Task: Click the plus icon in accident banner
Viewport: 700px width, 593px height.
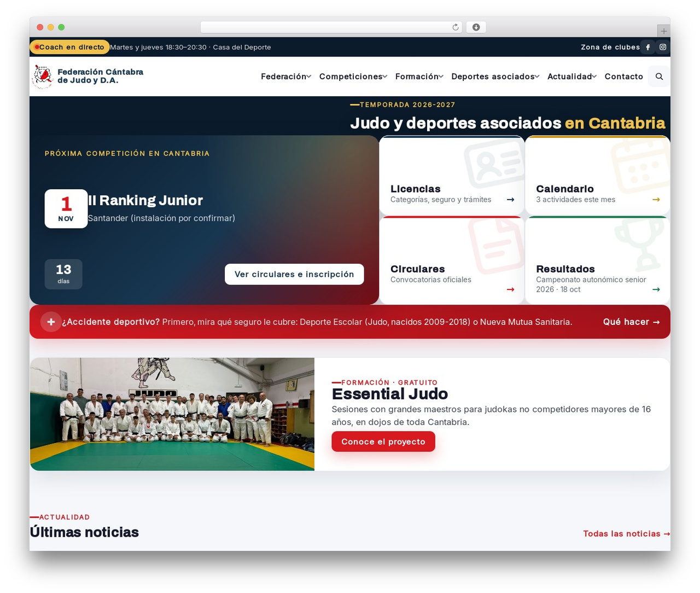Action: point(51,322)
